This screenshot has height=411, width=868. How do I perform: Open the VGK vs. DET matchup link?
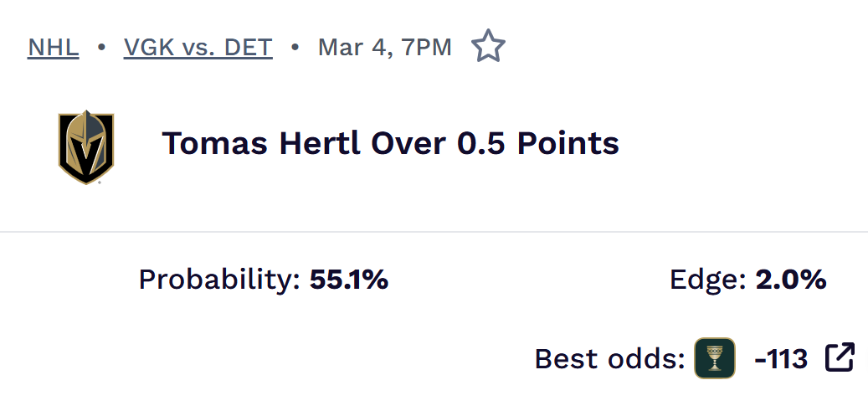tap(198, 47)
